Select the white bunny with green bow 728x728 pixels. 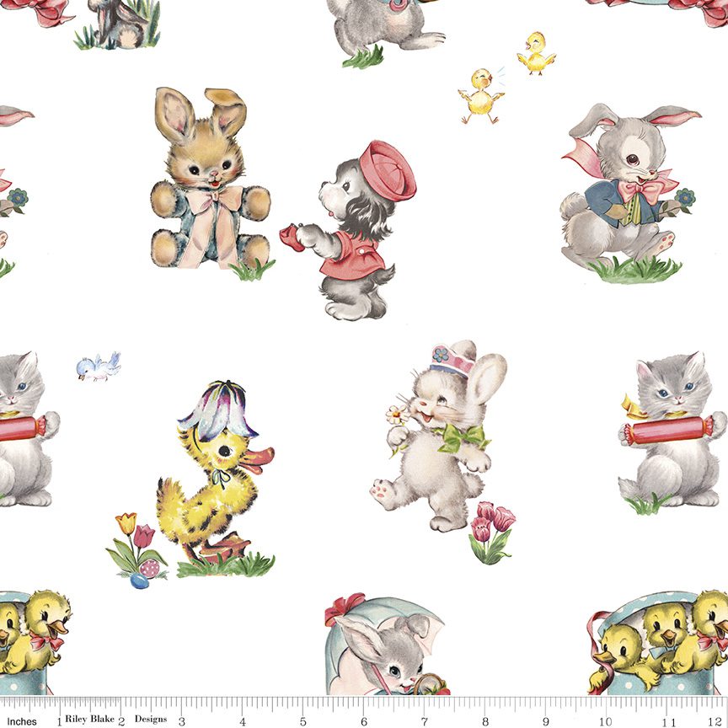[438, 436]
